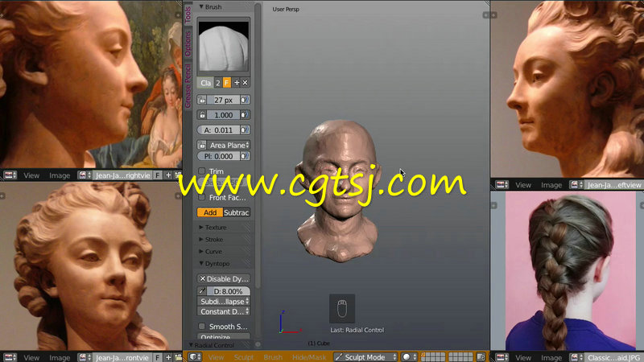Viewport: 644px width, 362px height.
Task: Browse images icon beside Jean-Ja...rontvie
Action: click(x=85, y=357)
